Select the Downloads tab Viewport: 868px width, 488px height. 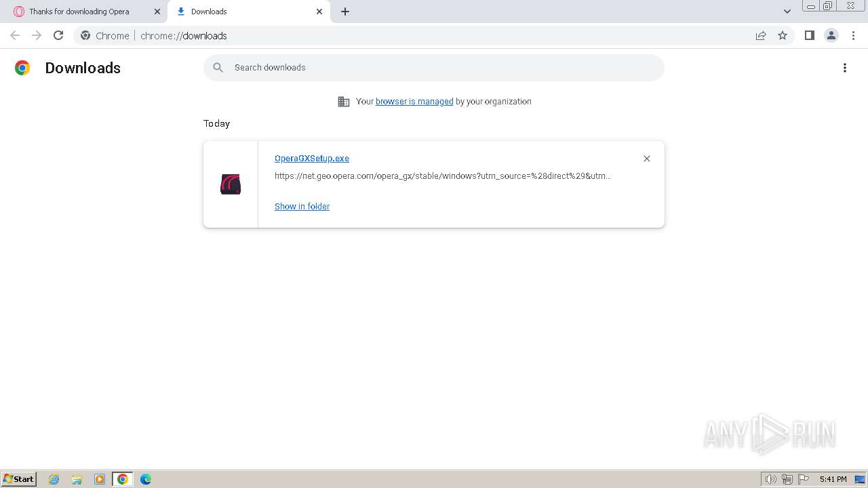(248, 12)
